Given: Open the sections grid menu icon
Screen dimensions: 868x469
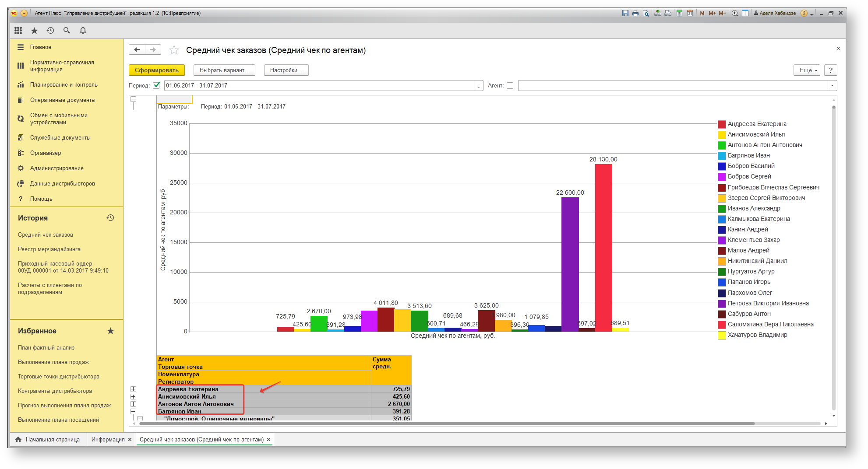Looking at the screenshot, I should coord(18,30).
